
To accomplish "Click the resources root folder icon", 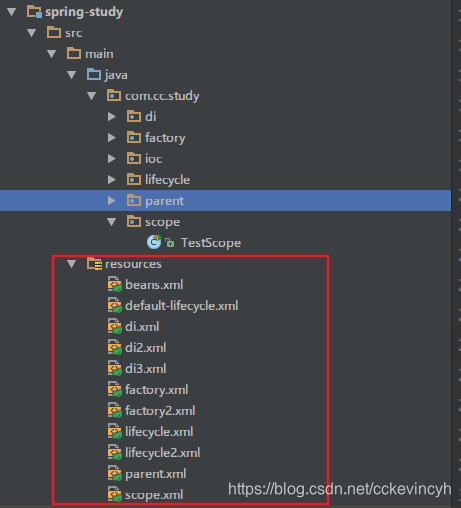I will pos(94,264).
